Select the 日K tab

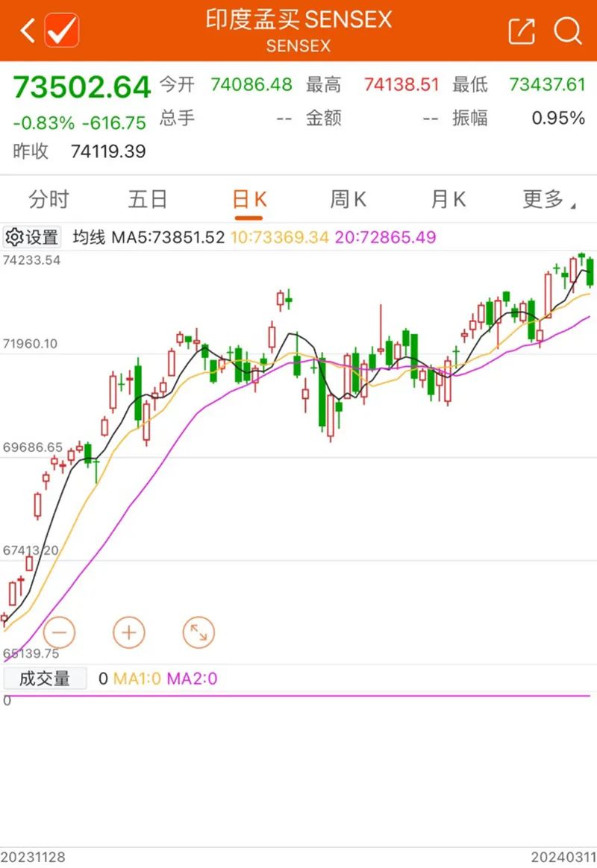pyautogui.click(x=249, y=199)
